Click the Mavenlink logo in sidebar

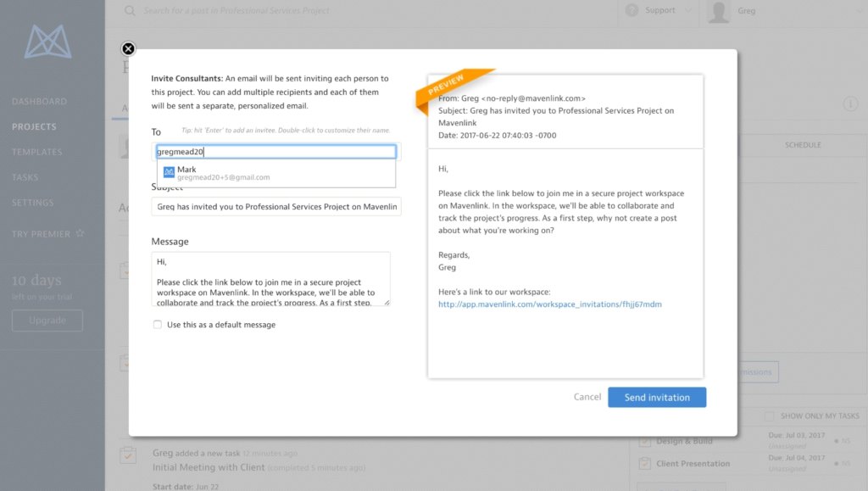pos(48,42)
